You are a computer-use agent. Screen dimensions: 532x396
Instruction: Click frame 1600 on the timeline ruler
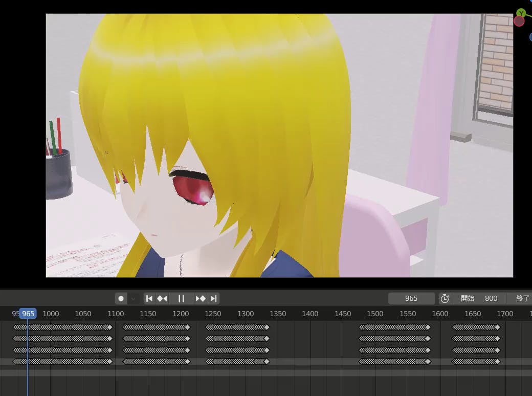[440, 314]
